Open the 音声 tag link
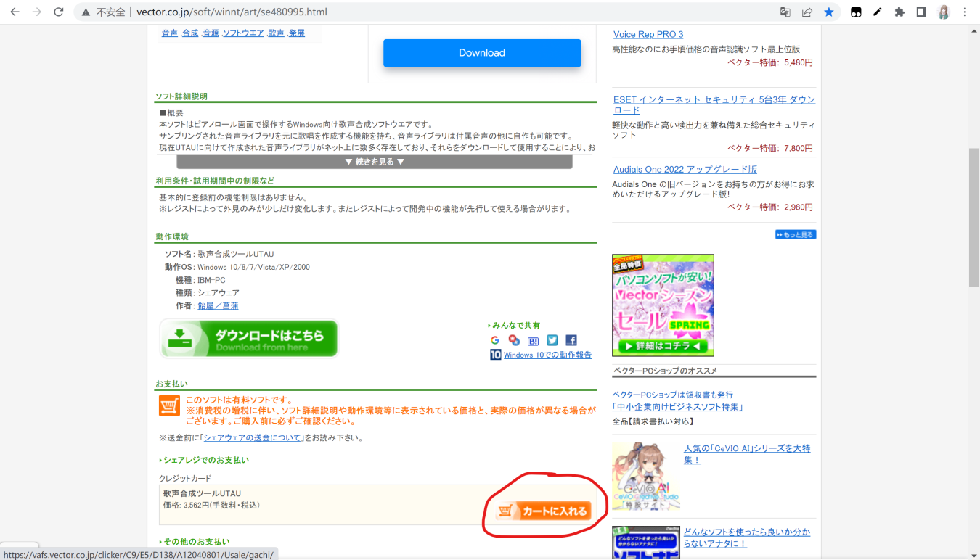Viewport: 980px width, 560px height. pyautogui.click(x=170, y=33)
